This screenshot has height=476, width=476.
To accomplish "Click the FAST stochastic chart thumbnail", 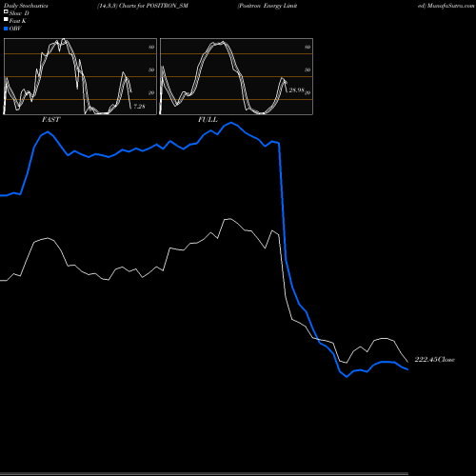I will (80, 76).
